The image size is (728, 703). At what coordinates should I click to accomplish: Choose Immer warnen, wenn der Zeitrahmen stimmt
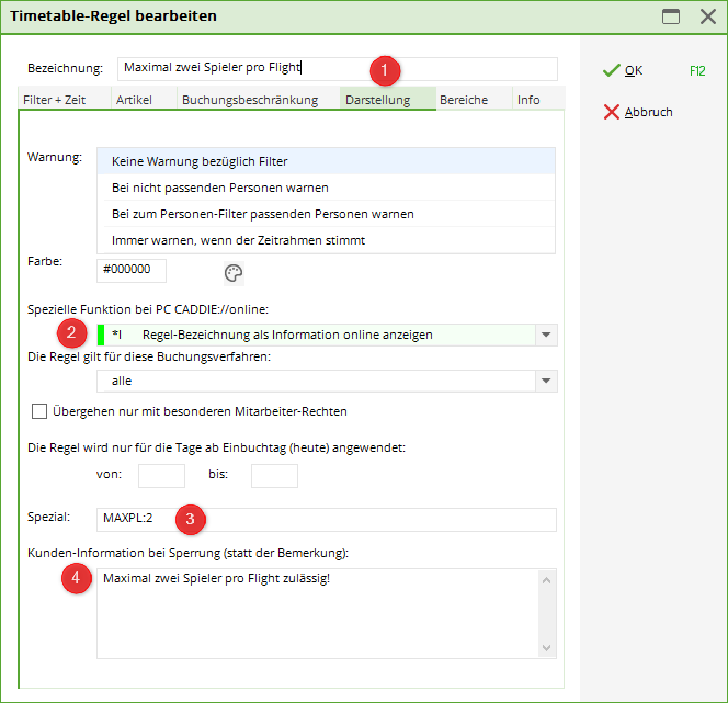[238, 240]
